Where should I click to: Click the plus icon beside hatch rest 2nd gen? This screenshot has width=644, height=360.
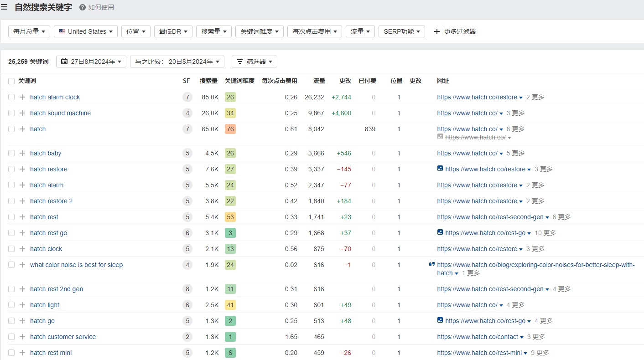pyautogui.click(x=22, y=289)
